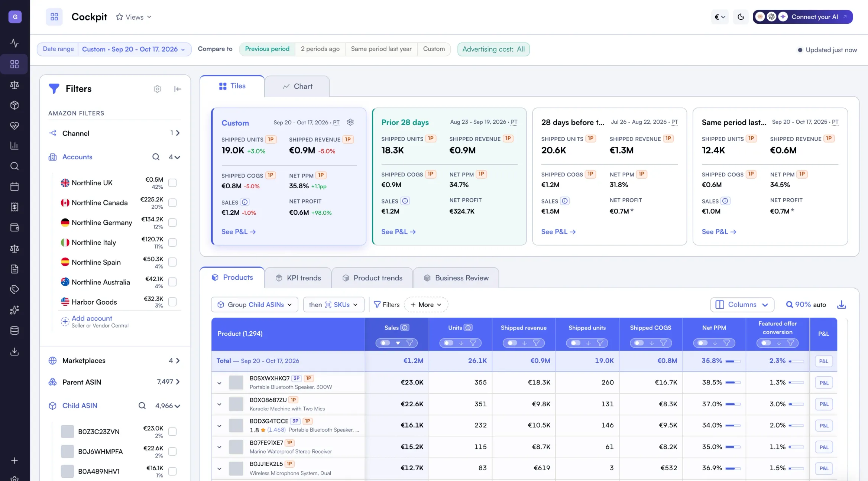The height and width of the screenshot is (481, 868).
Task: Check the Harbor Goods account checkbox
Action: coord(172,302)
